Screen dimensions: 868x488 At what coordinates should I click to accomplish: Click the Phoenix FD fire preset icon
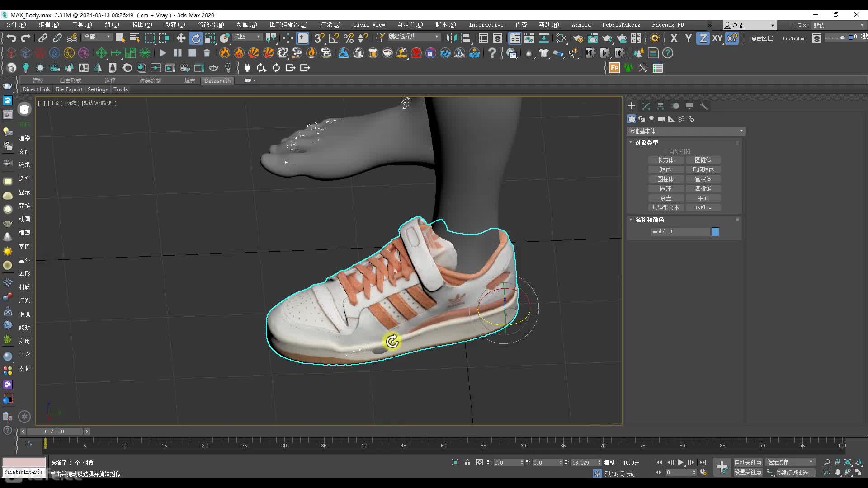225,53
